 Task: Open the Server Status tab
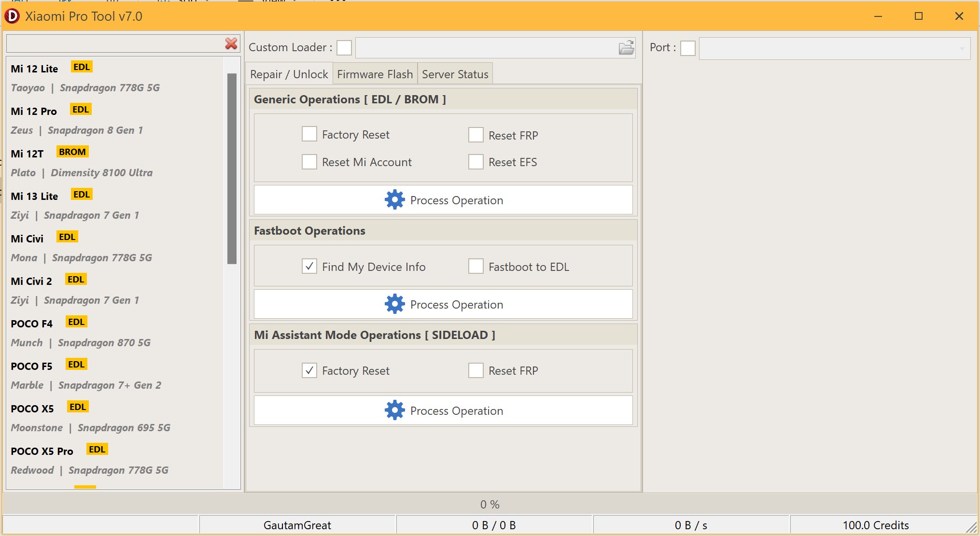(455, 74)
